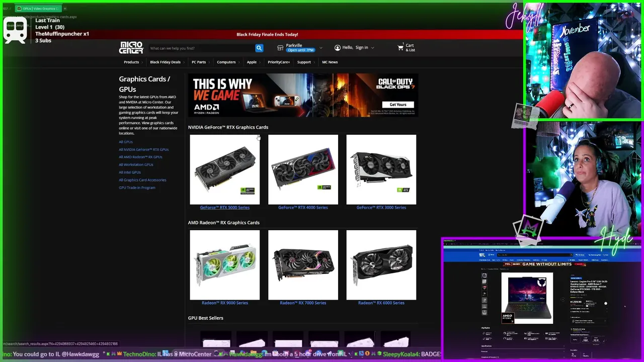The image size is (644, 362).
Task: Click the account avatar icon
Action: point(337,48)
